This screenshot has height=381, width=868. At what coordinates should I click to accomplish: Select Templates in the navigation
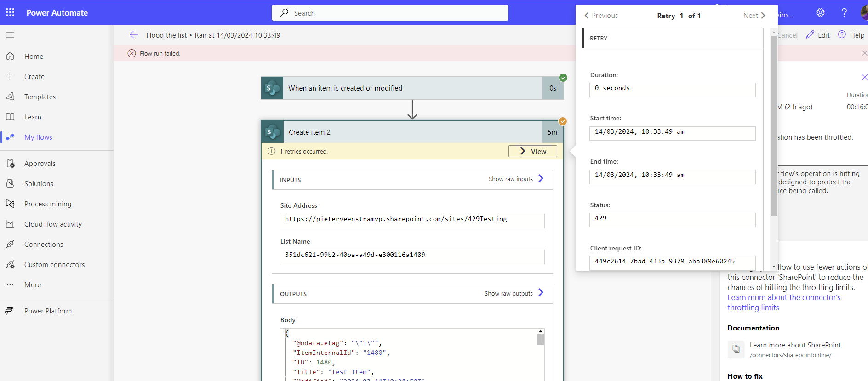40,97
